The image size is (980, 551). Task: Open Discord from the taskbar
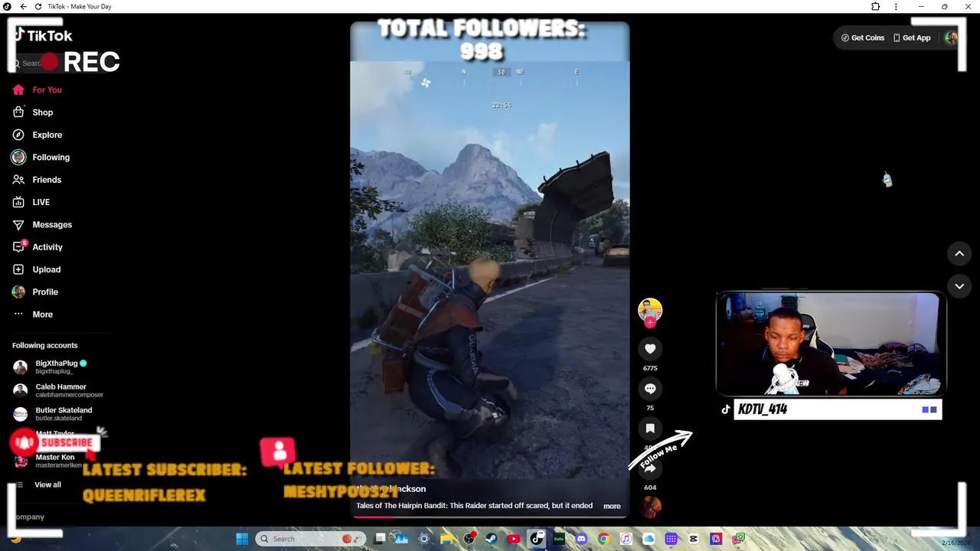point(581,539)
